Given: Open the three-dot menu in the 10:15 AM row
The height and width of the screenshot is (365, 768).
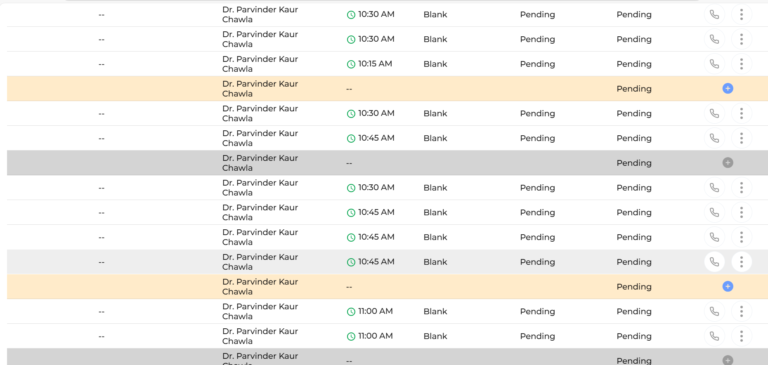Looking at the screenshot, I should point(742,64).
